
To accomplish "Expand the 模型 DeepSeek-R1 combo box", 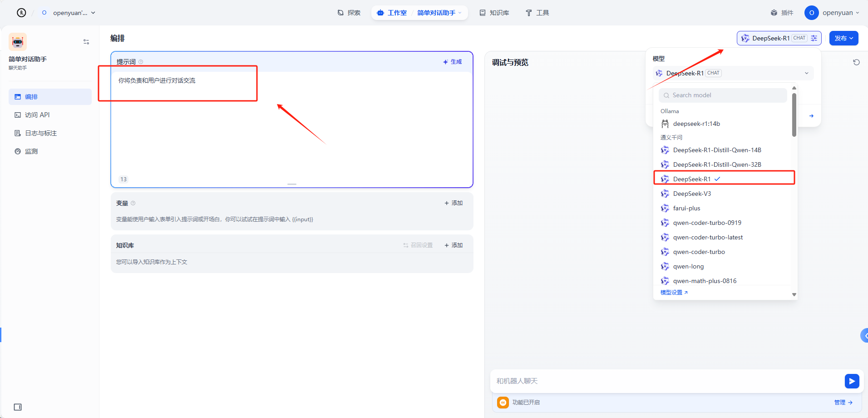I will [733, 73].
